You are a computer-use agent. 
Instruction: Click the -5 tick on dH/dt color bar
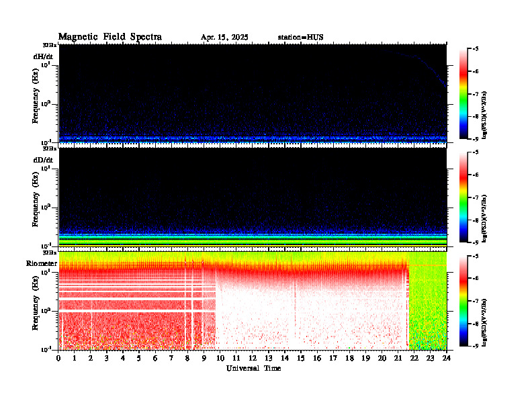click(x=476, y=49)
